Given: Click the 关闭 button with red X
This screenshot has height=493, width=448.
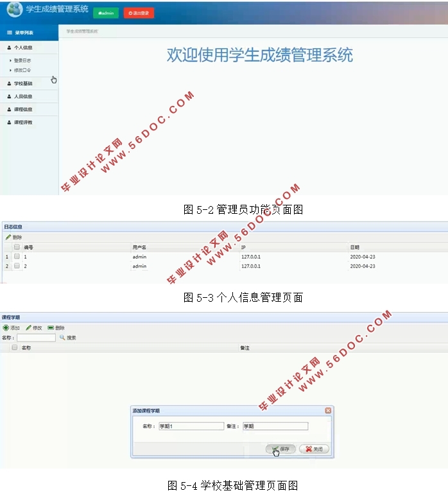Looking at the screenshot, I should (x=314, y=449).
